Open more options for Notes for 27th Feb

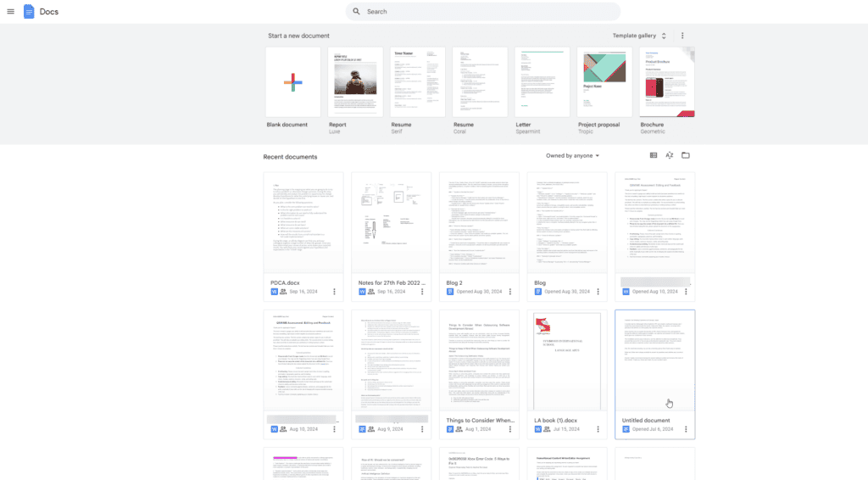[422, 292]
